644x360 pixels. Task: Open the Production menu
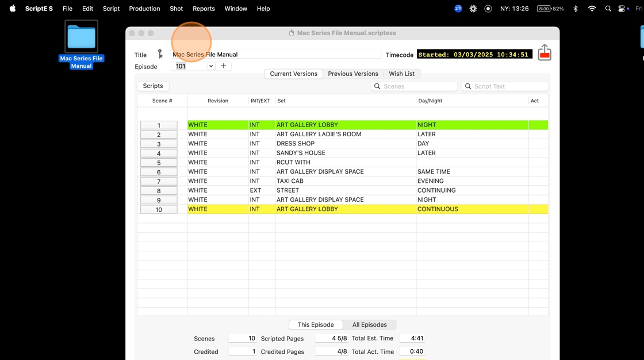point(144,9)
